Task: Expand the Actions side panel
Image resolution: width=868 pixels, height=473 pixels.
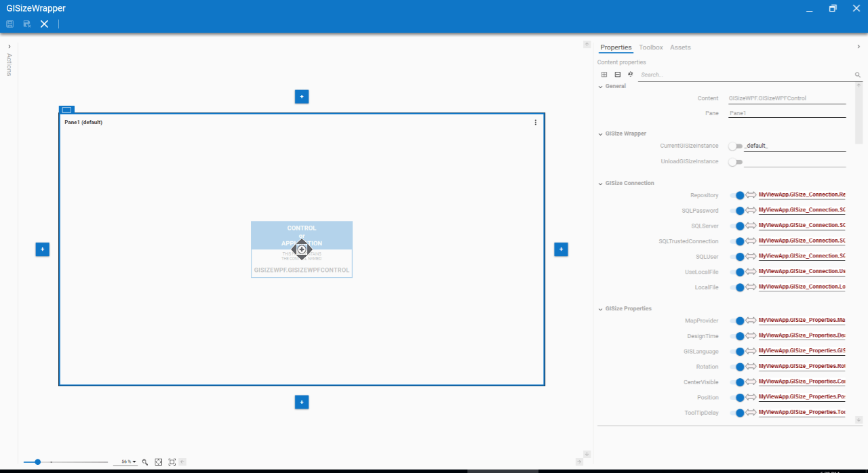Action: click(9, 47)
